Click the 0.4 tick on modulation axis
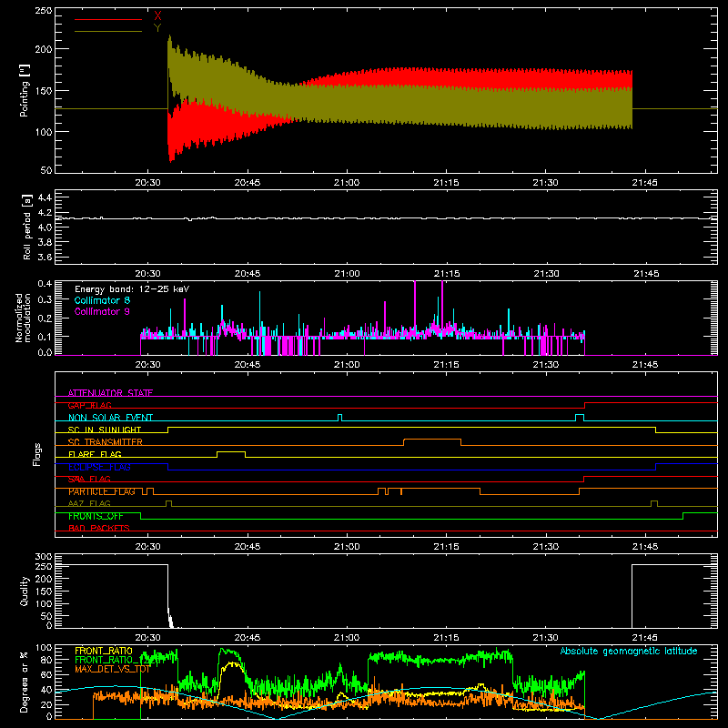 coord(45,283)
